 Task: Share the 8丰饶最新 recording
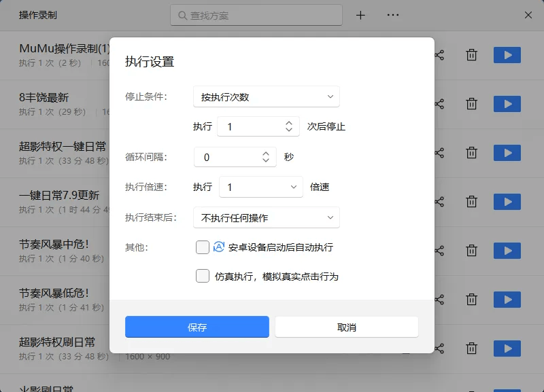pos(439,104)
